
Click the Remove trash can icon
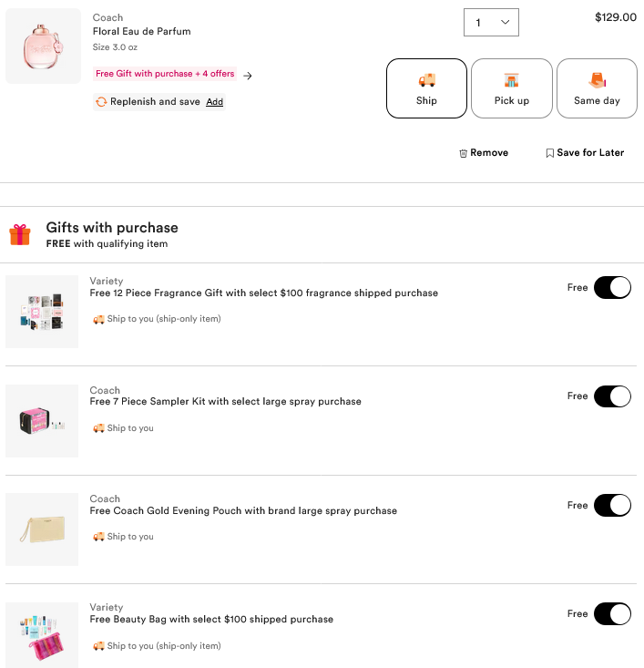(x=463, y=153)
